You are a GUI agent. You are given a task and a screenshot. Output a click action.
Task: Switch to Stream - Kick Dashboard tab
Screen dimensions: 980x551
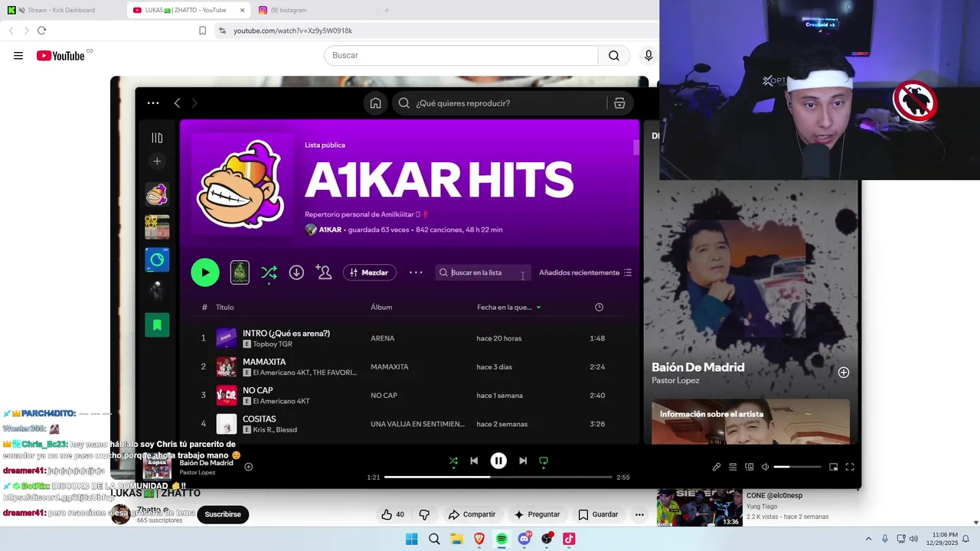pos(61,10)
